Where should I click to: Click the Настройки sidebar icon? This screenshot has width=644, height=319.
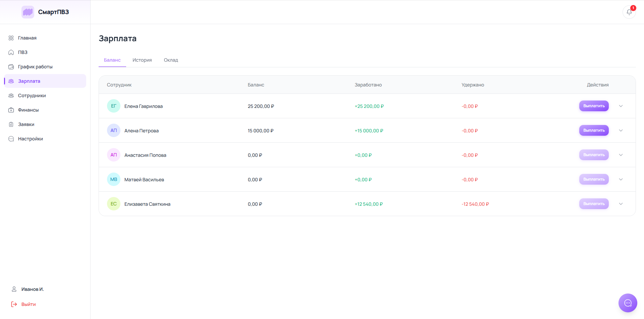pyautogui.click(x=11, y=139)
